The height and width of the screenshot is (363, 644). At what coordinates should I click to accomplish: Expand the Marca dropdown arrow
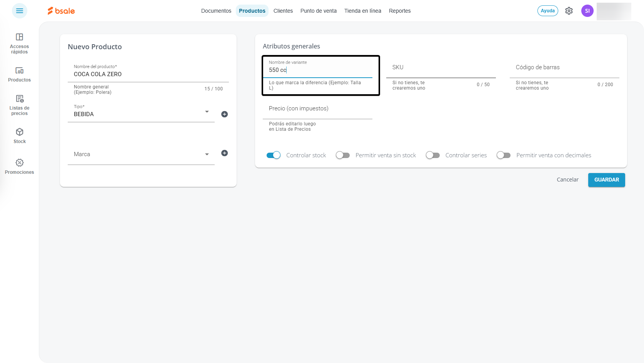[207, 155]
